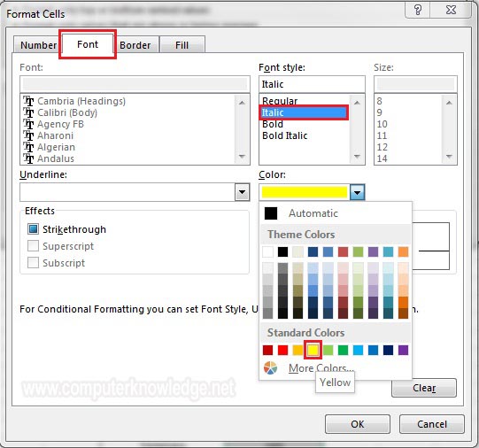Pick the white theme color swatch
Image resolution: width=479 pixels, height=448 pixels.
click(x=267, y=252)
